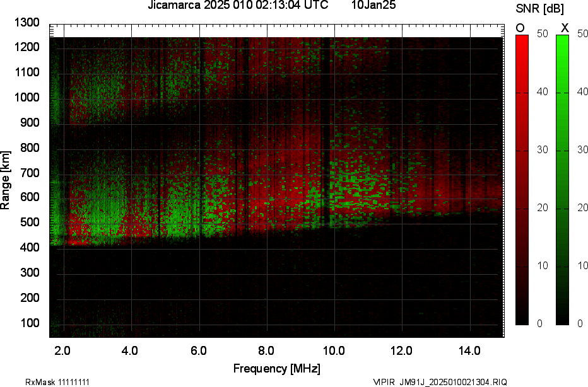Click the 'O' label above the red colorbar
Image resolution: width=588 pixels, height=387 pixels.
520,28
